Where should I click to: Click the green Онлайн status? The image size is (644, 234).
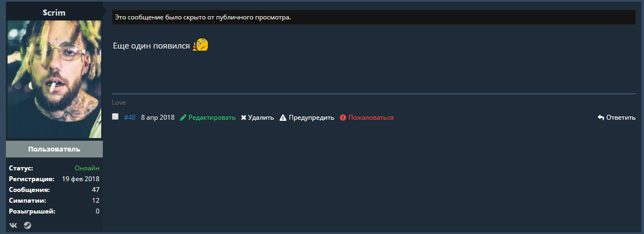87,168
